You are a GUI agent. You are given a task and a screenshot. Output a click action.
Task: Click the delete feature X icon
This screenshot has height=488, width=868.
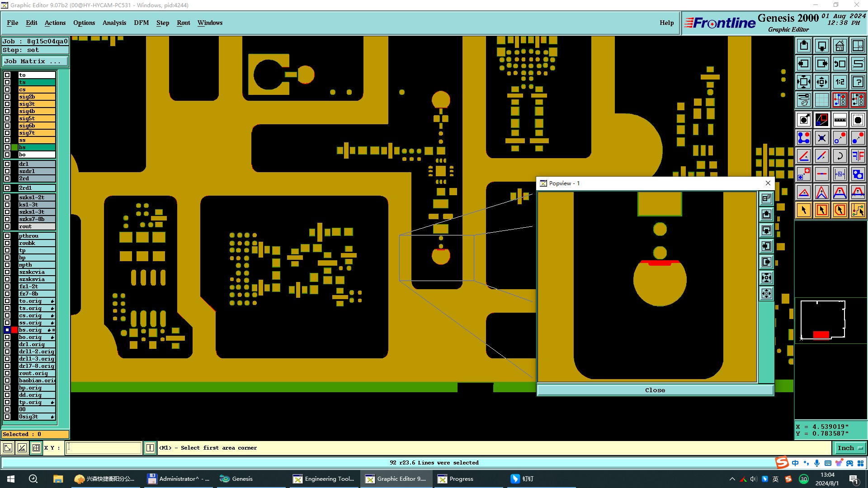pos(822,138)
